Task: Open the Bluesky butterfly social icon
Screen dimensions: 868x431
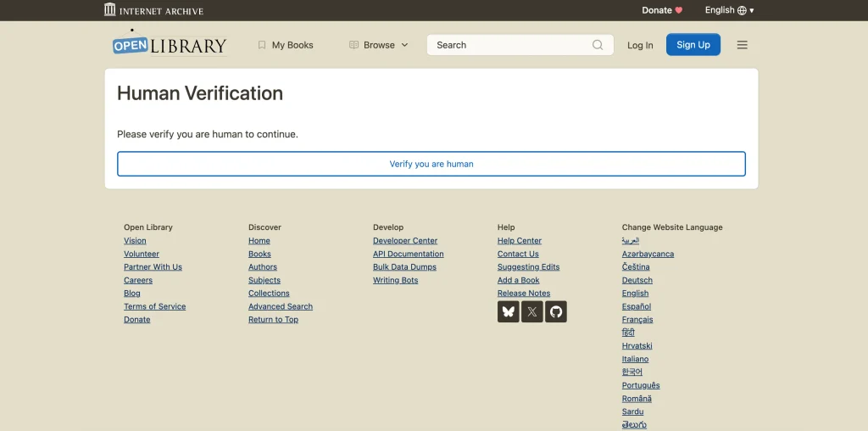Action: [x=509, y=312]
